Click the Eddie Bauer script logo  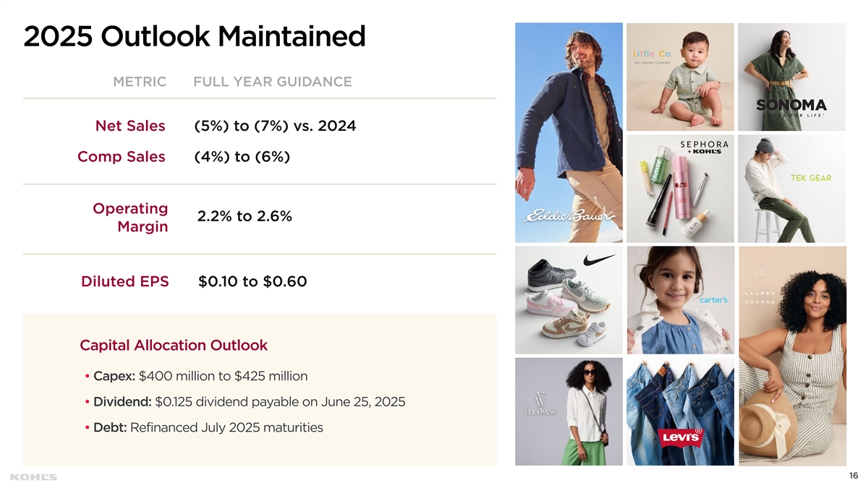click(x=569, y=216)
